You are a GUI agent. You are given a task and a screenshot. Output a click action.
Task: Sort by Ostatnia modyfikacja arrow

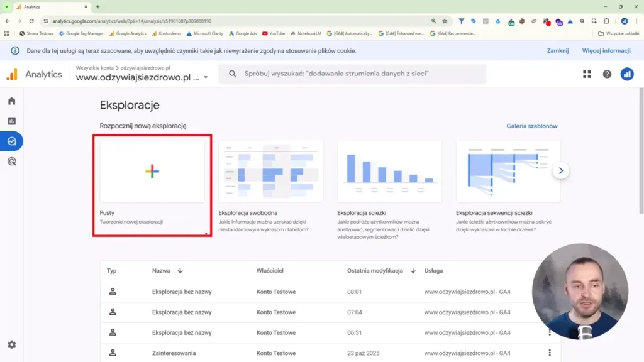click(413, 271)
